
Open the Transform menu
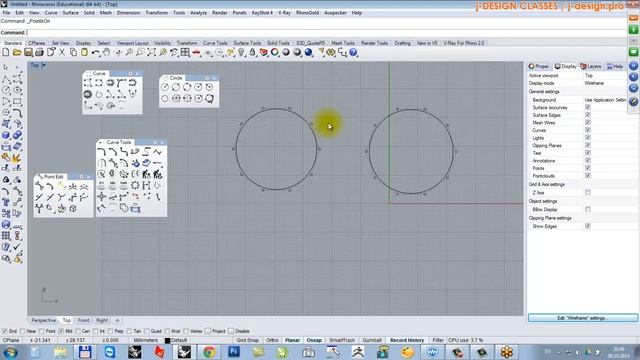[x=156, y=13]
